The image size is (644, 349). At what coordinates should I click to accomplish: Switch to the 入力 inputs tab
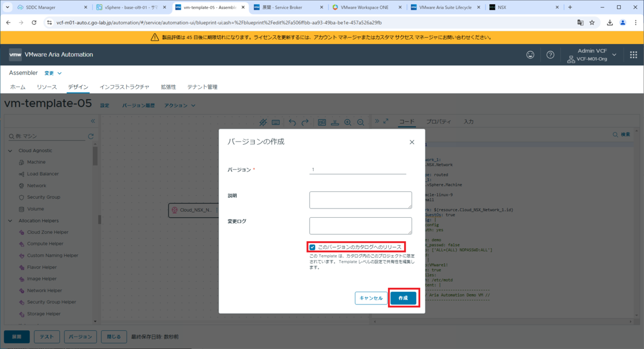point(469,122)
